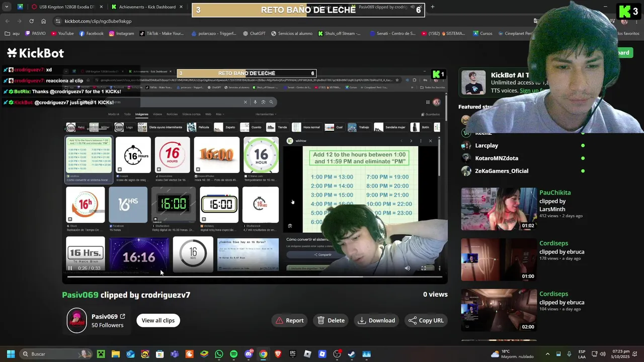Go back in browser history
644x362 pixels.
[x=7, y=21]
